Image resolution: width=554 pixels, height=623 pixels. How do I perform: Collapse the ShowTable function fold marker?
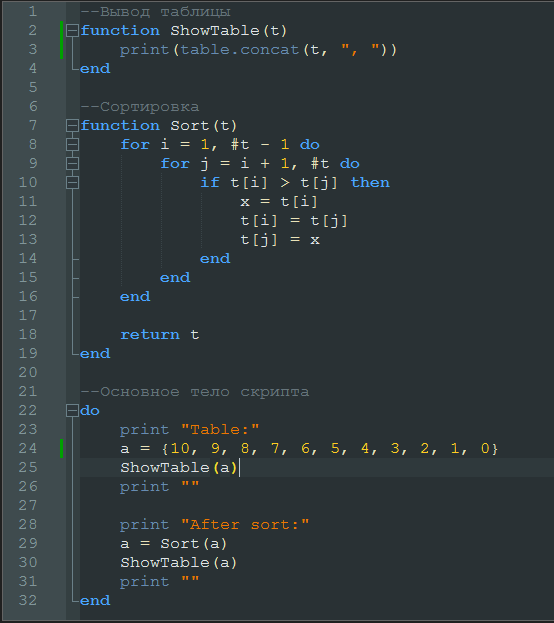point(72,31)
